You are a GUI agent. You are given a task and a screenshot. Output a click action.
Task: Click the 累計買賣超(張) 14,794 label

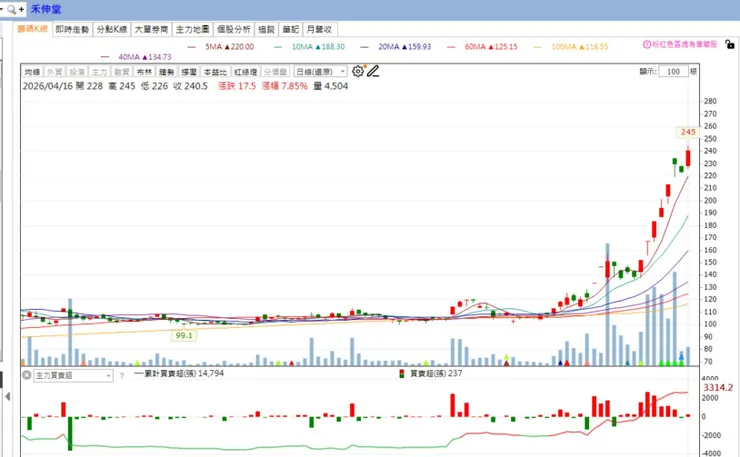(182, 373)
